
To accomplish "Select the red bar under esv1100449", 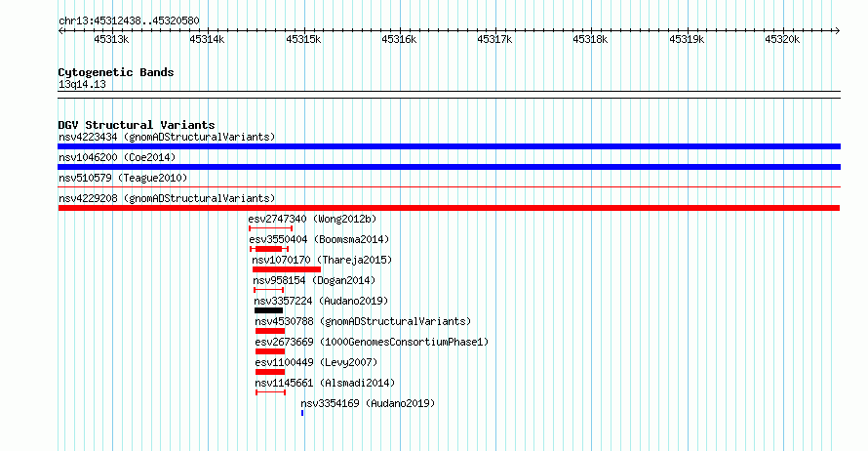I will [270, 372].
